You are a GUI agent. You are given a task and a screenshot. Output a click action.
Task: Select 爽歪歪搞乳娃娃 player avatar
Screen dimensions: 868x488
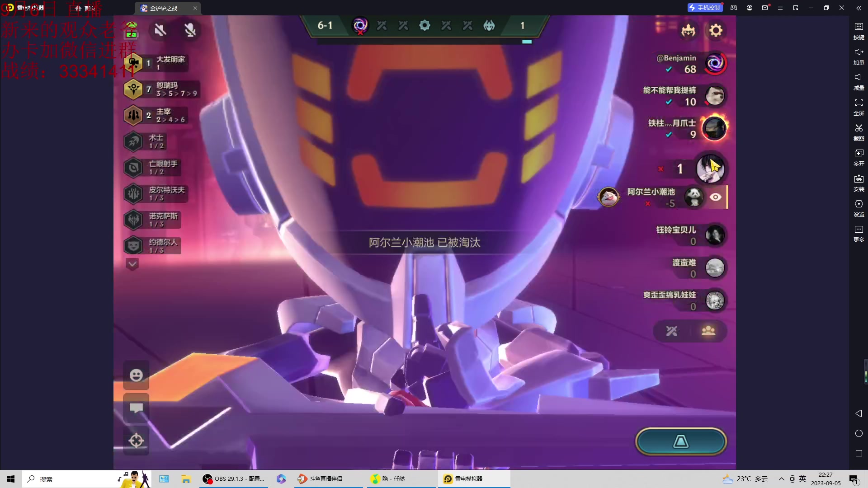click(715, 300)
